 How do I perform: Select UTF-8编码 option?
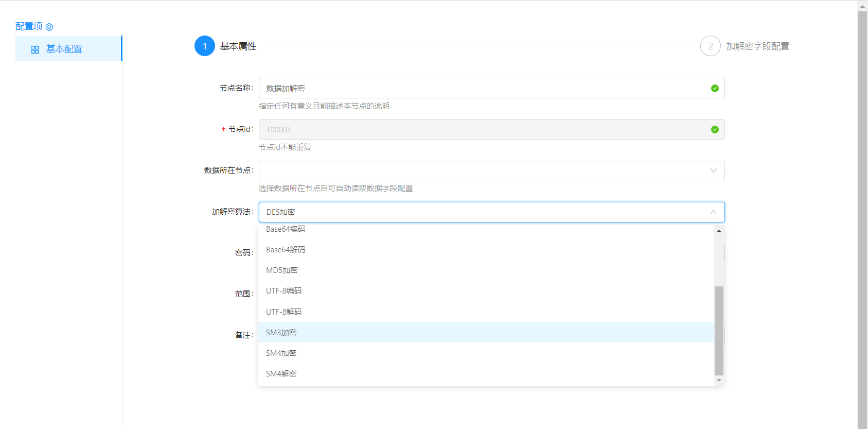coord(284,291)
